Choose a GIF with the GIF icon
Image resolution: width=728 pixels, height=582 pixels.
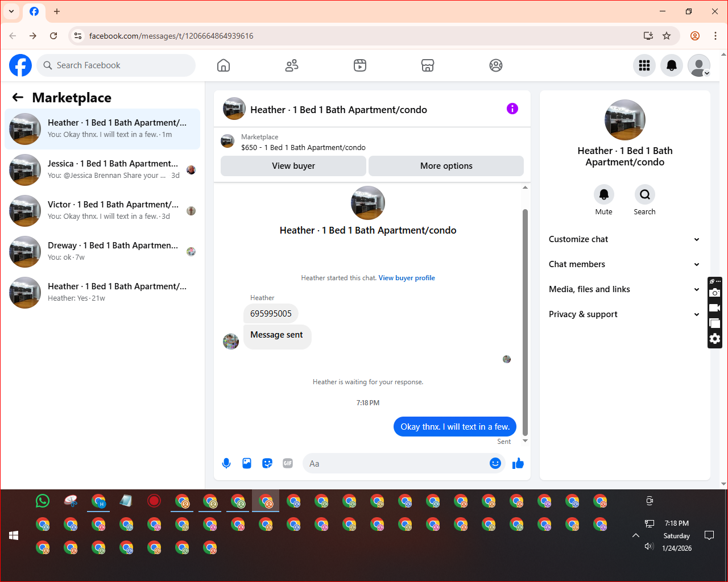point(288,463)
